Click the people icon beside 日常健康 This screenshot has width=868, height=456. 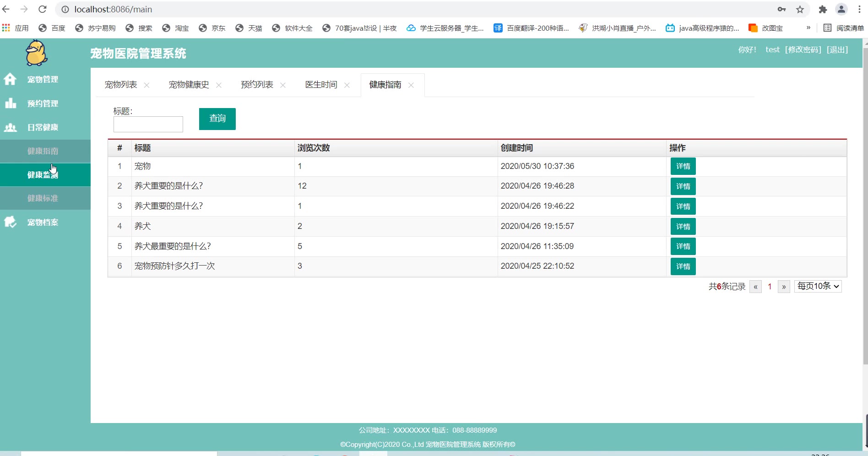click(x=11, y=127)
